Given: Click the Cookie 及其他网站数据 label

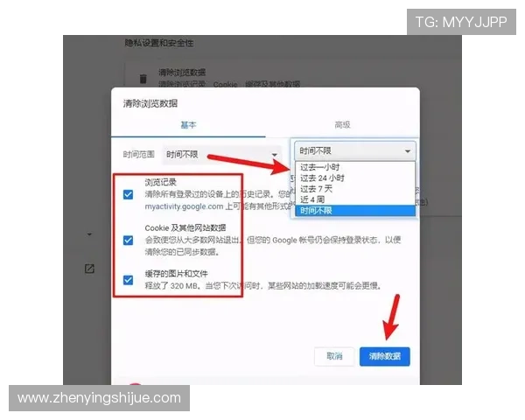Looking at the screenshot, I should tap(185, 228).
